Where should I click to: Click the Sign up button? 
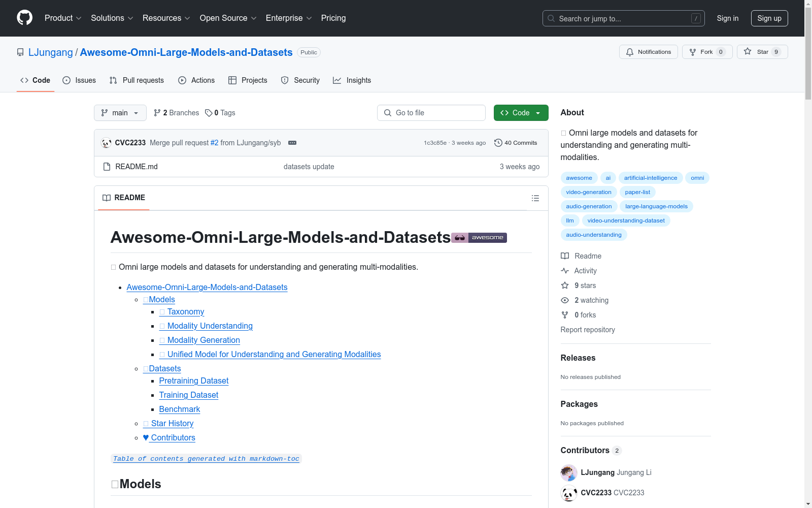[x=769, y=18]
